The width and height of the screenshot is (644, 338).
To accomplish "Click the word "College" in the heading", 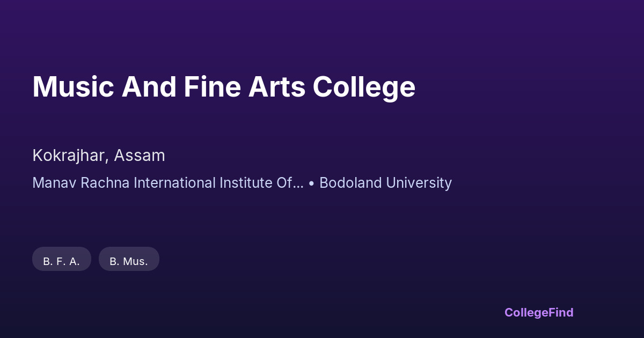I will (364, 86).
